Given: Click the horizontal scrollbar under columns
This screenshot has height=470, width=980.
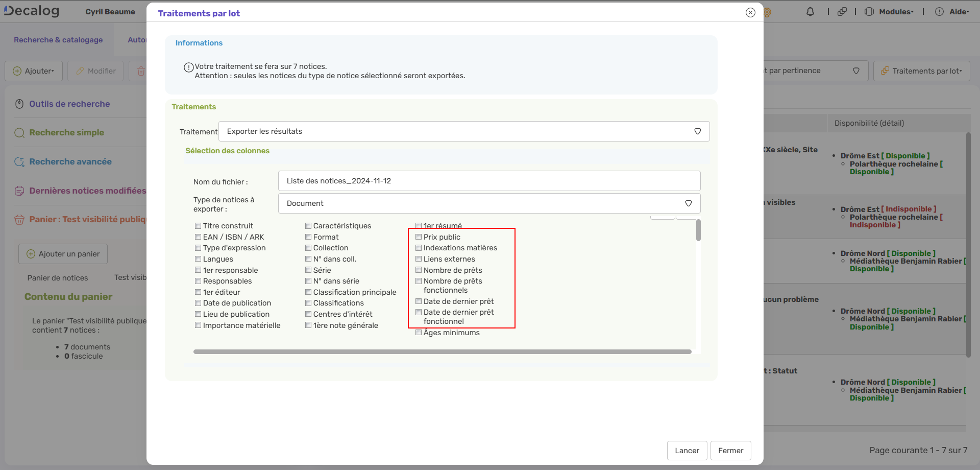Looking at the screenshot, I should (442, 351).
